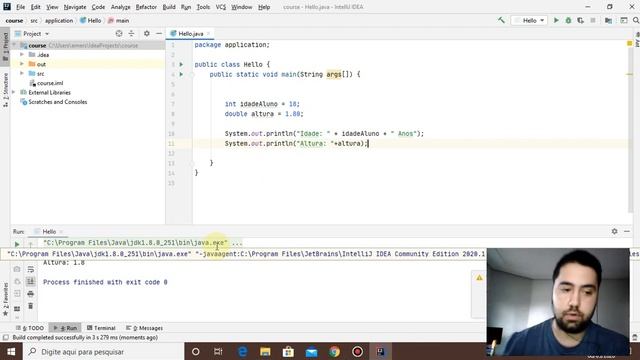Image resolution: width=640 pixels, height=360 pixels.
Task: Click the locate-file target icon in Project panel
Action: tap(119, 33)
